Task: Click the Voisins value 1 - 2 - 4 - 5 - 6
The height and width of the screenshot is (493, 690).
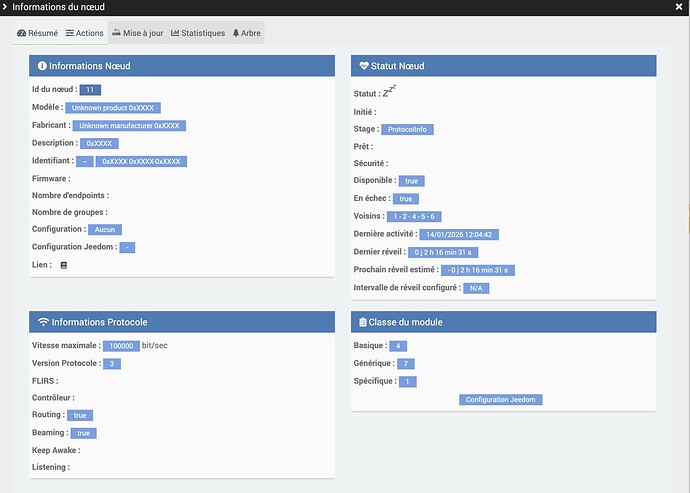Action: (414, 217)
